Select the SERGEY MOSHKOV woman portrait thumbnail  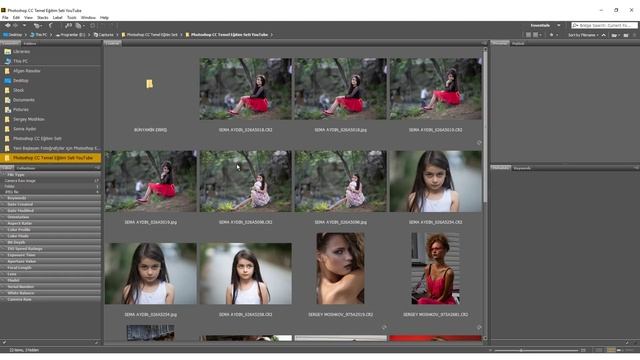point(340,268)
